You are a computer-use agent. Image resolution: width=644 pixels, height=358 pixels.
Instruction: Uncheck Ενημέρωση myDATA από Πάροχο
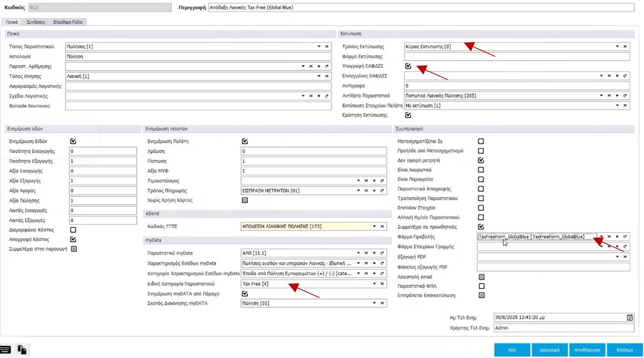pos(245,294)
